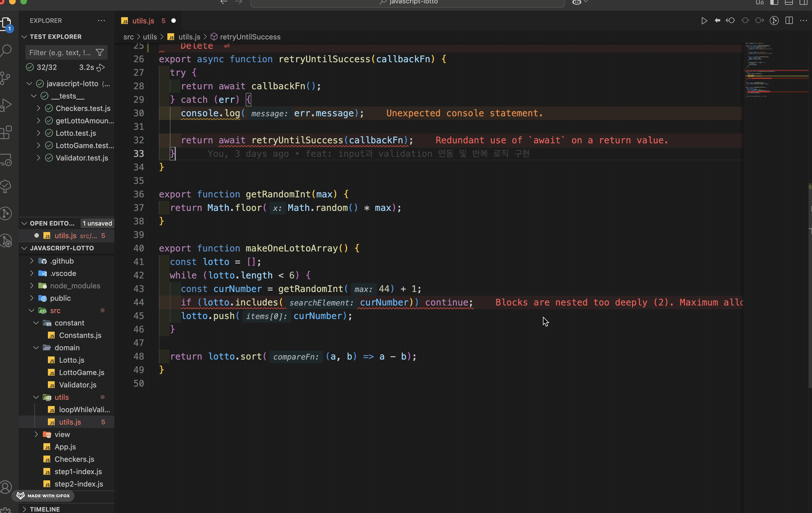This screenshot has height=513, width=812.
Task: Click the Run Code play icon in the editor toolbar
Action: pos(704,21)
